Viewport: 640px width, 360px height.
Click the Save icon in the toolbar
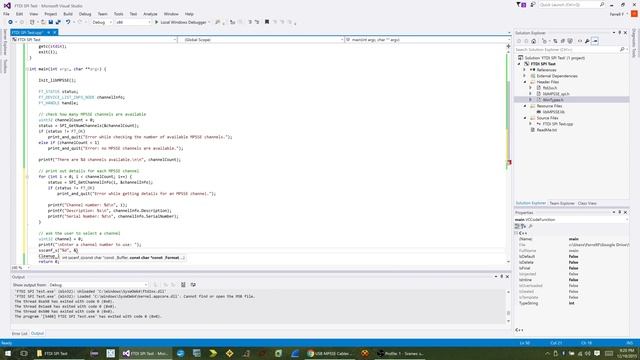[51, 22]
